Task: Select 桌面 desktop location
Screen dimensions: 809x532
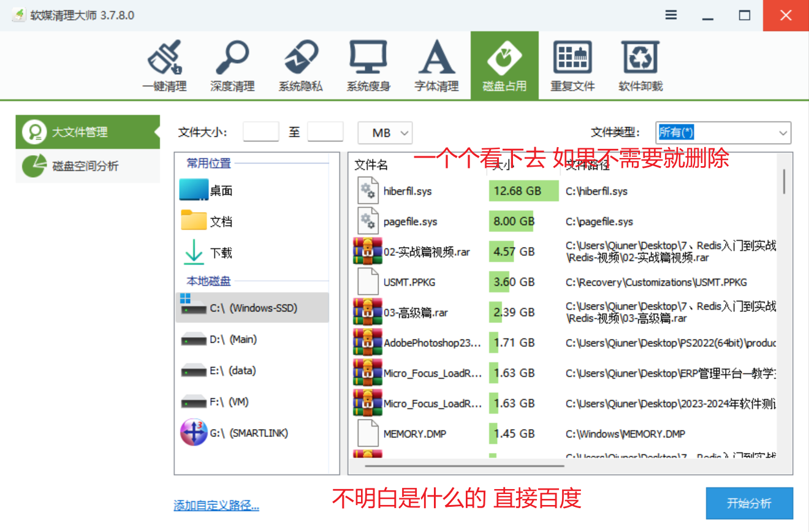Action: [252, 191]
